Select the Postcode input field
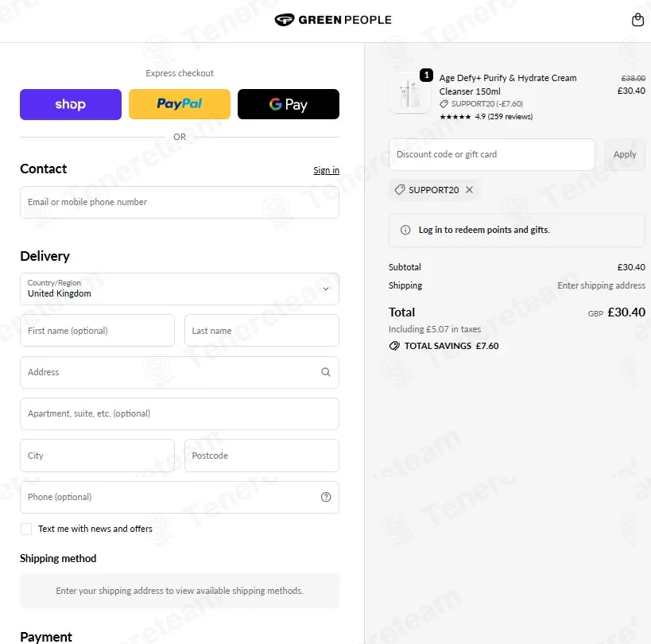This screenshot has height=644, width=651. 262,456
